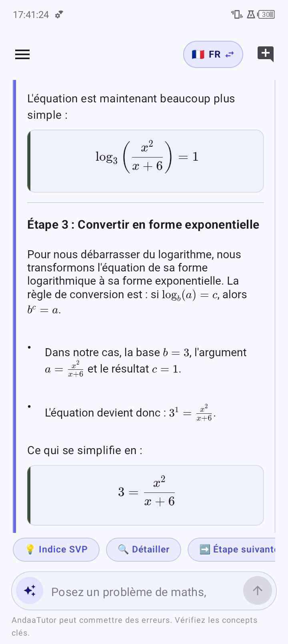Tap the log base 3 equation block
Screen dimensions: 288x644
coord(146,161)
